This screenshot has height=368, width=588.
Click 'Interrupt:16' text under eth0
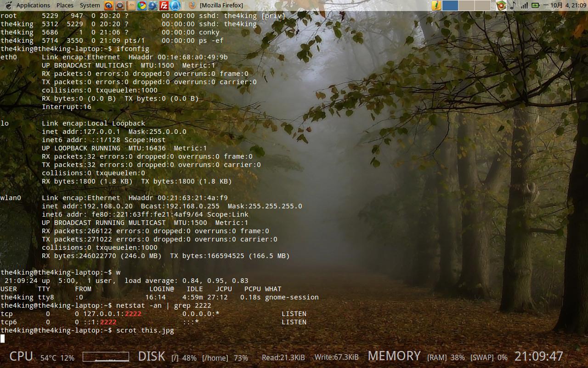coord(67,107)
